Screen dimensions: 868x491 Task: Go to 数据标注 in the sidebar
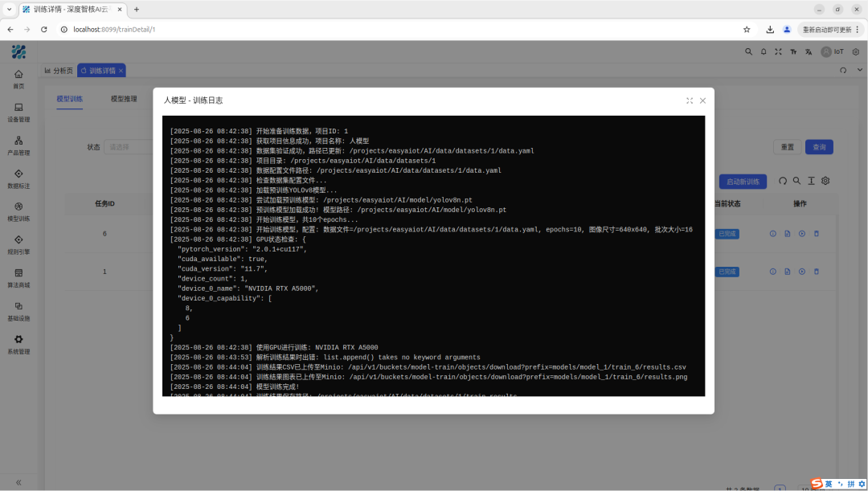tap(18, 178)
